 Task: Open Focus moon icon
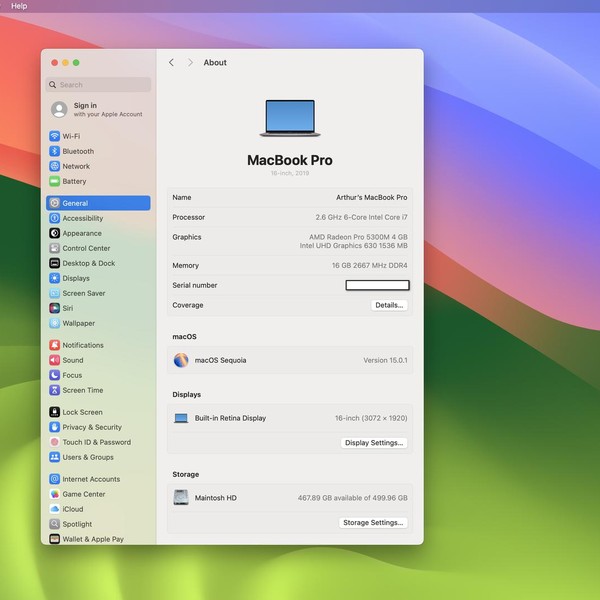pyautogui.click(x=54, y=375)
